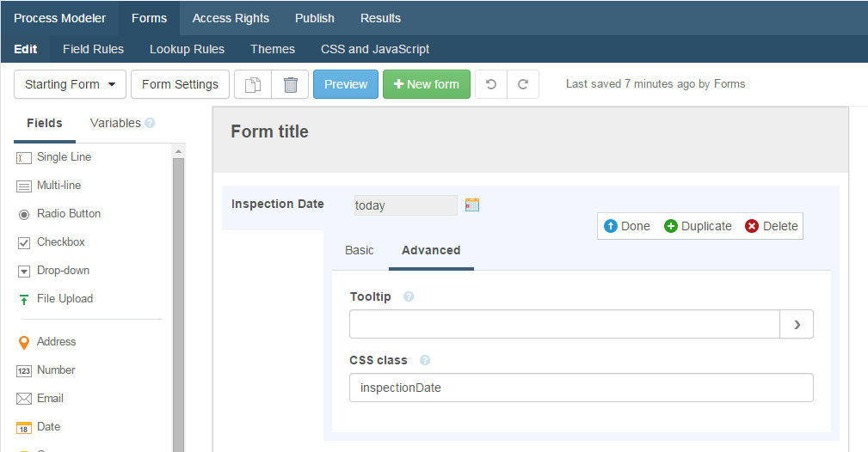Click the green New form button
This screenshot has height=452, width=868.
[426, 84]
